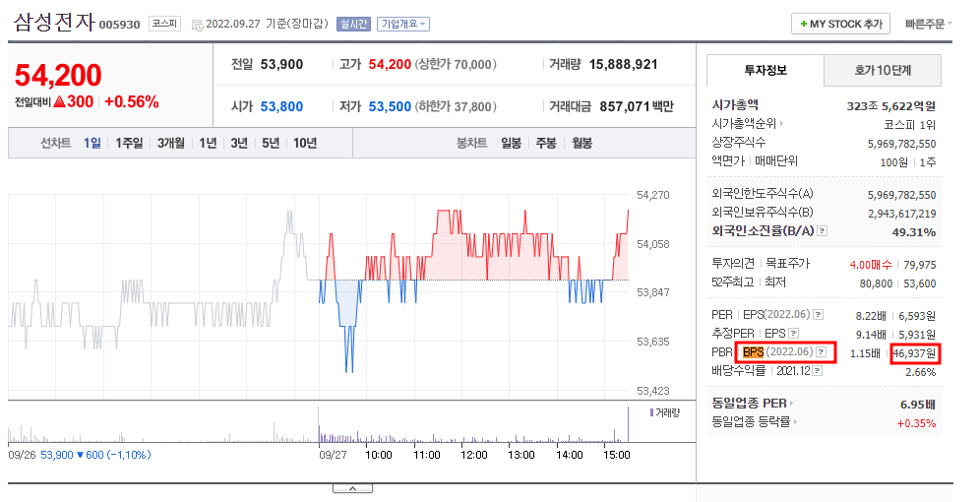980x502 pixels.
Task: Open help icon beside PER EPS(2022.06)
Action: [x=818, y=315]
